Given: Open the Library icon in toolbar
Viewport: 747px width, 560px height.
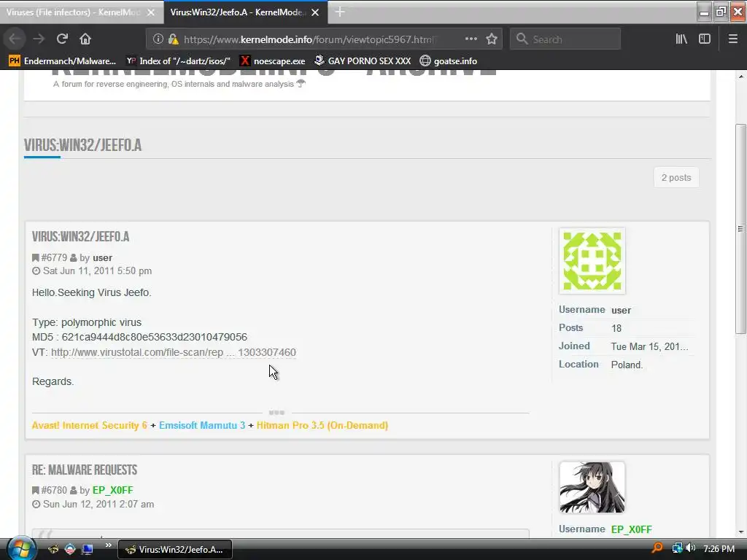Looking at the screenshot, I should 681,39.
